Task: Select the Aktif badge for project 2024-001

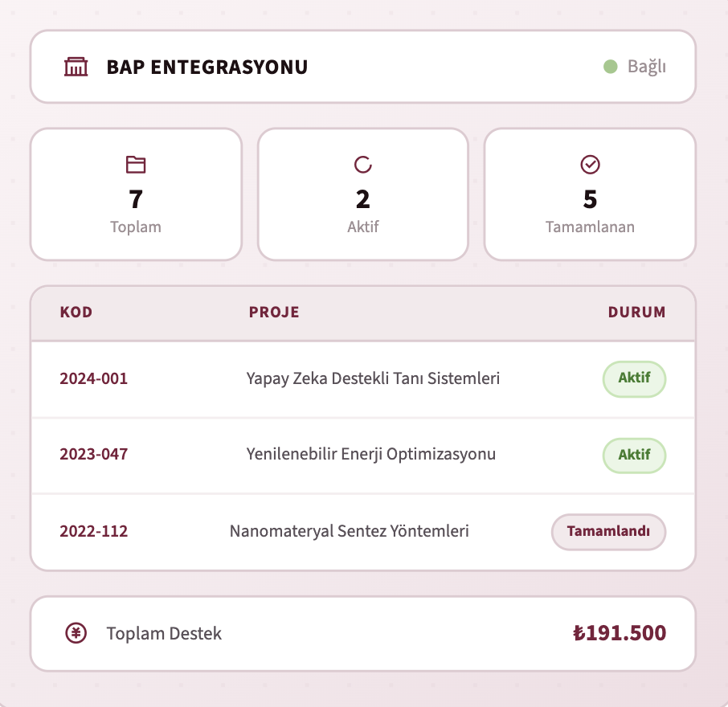Action: click(x=634, y=378)
